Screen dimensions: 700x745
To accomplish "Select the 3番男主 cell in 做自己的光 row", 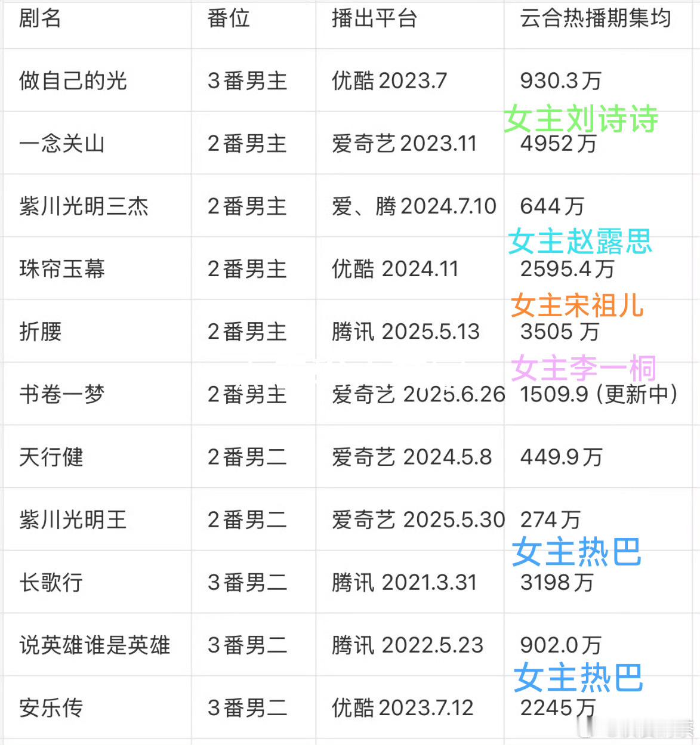I will click(248, 81).
